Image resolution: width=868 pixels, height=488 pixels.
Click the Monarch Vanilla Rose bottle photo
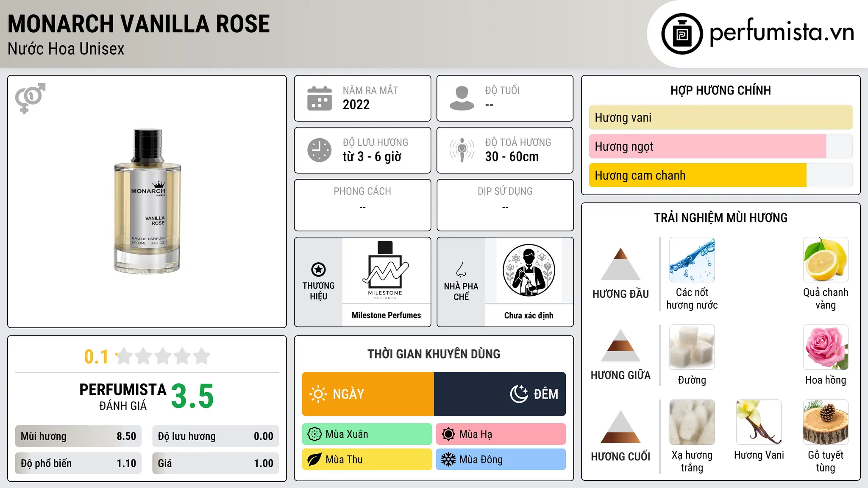(x=147, y=201)
